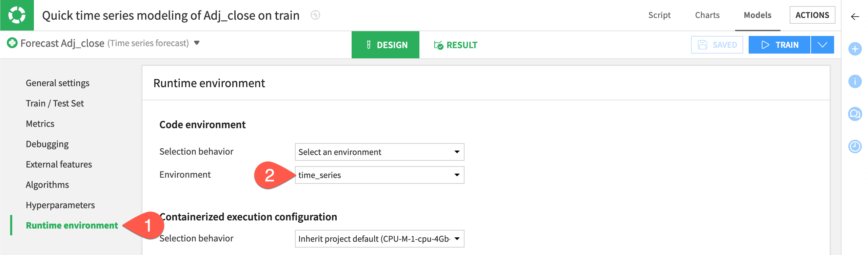This screenshot has height=255, width=868.
Task: Open the Environment time_series dropdown
Action: 379,175
